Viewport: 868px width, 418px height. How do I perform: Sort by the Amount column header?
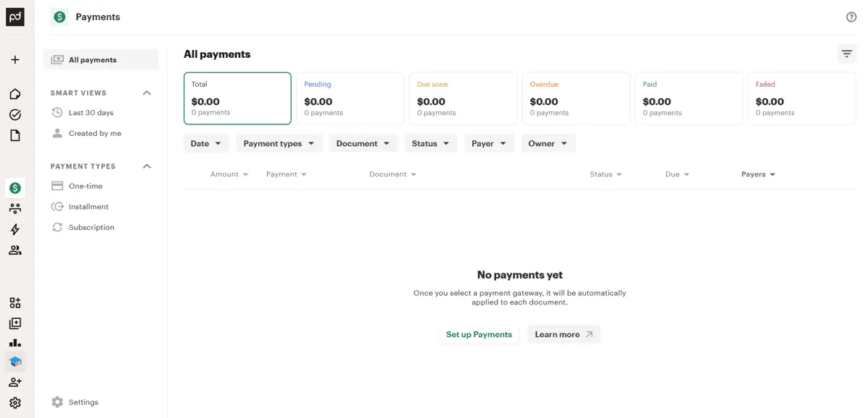[229, 174]
